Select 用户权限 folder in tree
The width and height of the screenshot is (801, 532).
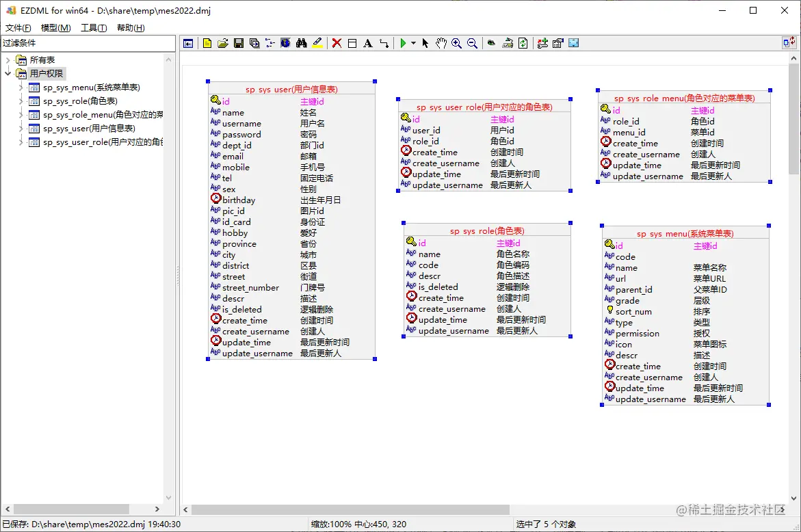(46, 74)
